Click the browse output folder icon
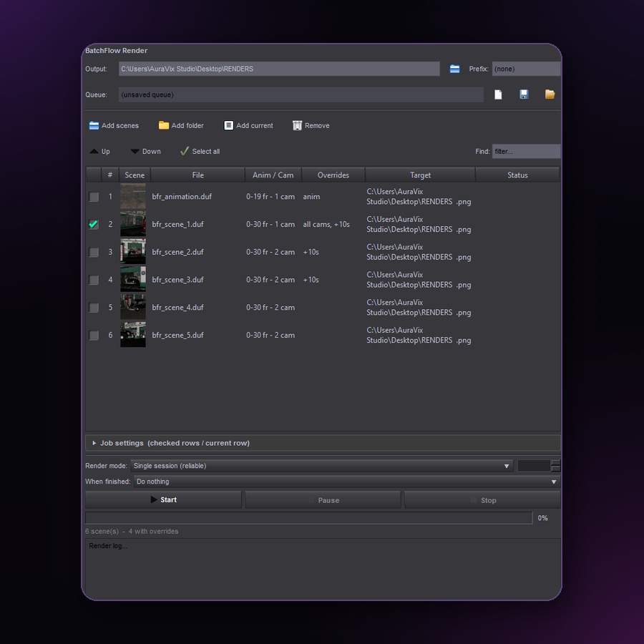 pyautogui.click(x=454, y=69)
